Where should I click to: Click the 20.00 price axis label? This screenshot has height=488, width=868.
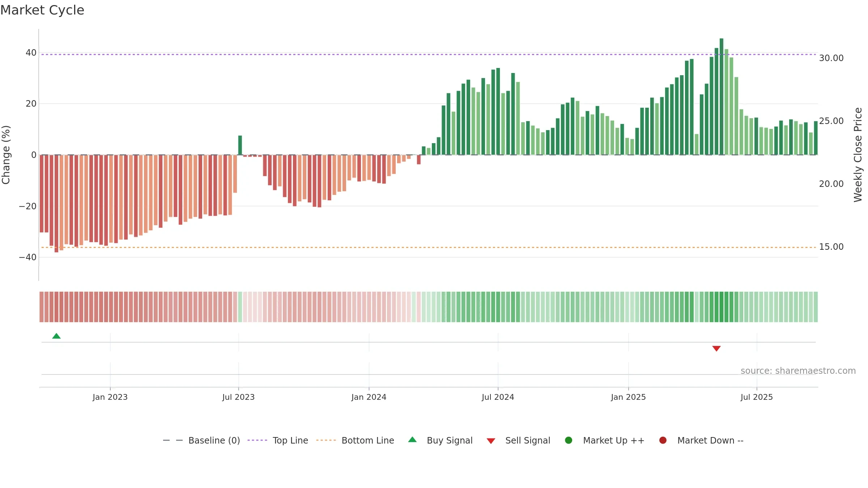[x=831, y=184]
